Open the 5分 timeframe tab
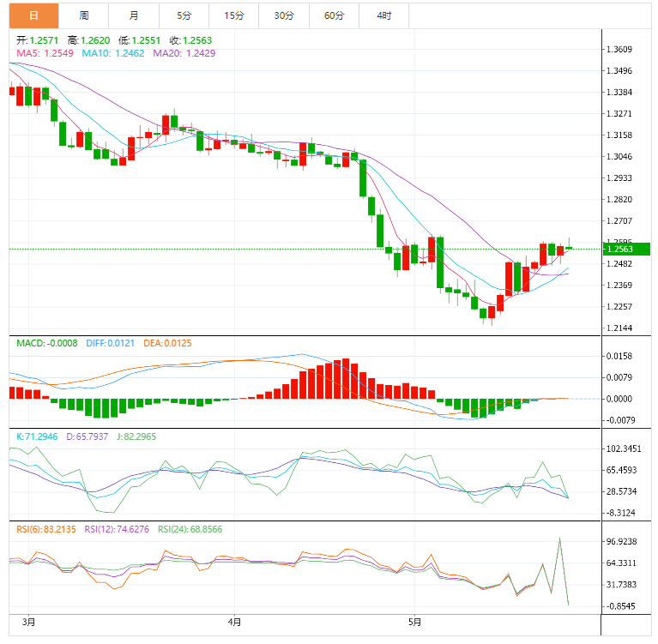Image resolution: width=658 pixels, height=644 pixels. (x=184, y=16)
